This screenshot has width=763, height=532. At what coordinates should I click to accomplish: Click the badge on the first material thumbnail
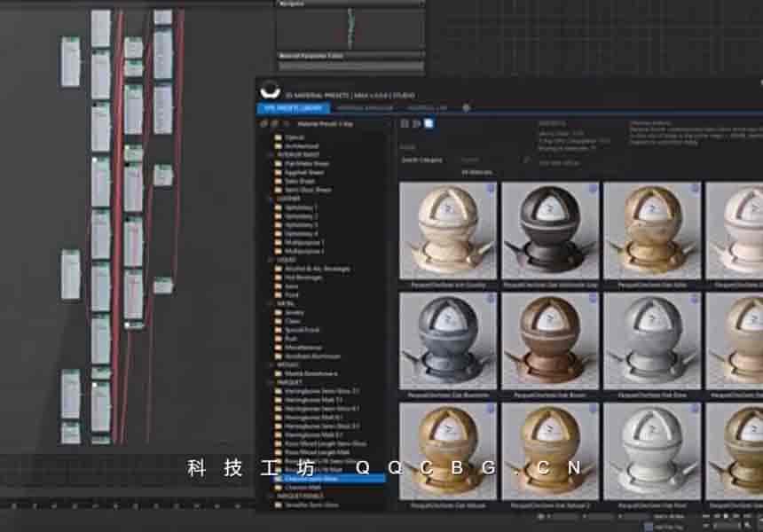[490, 189]
